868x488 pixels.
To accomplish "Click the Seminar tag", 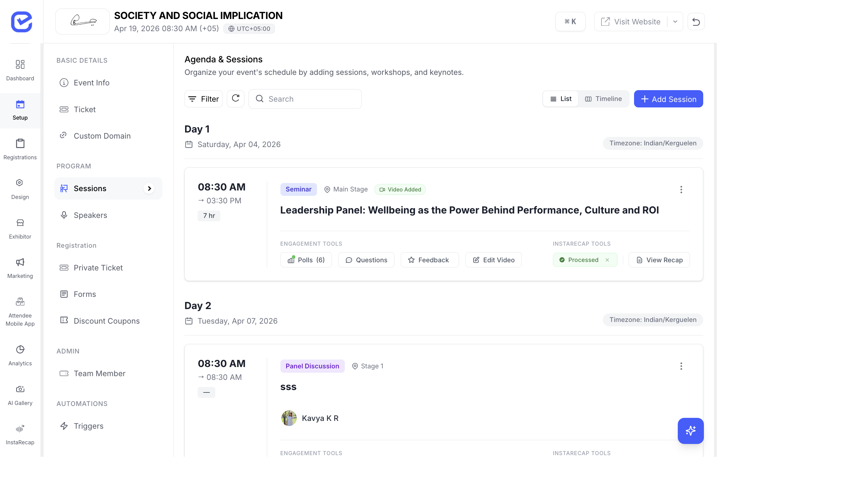I will tap(298, 189).
